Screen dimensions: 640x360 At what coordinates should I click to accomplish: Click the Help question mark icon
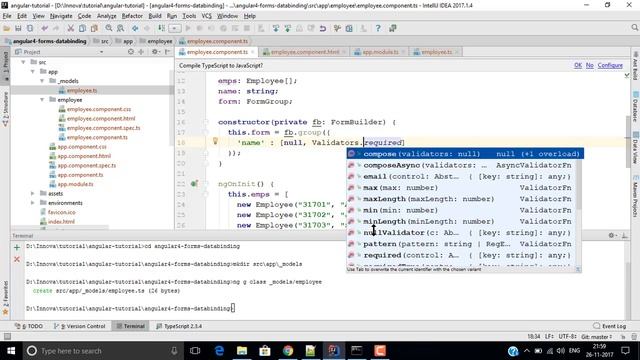(378, 28)
